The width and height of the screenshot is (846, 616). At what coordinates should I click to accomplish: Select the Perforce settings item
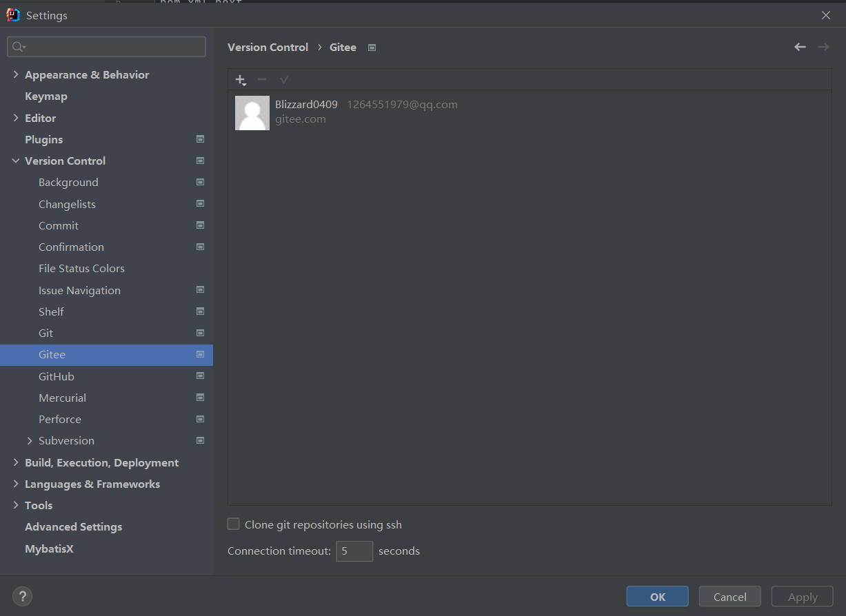(x=60, y=419)
